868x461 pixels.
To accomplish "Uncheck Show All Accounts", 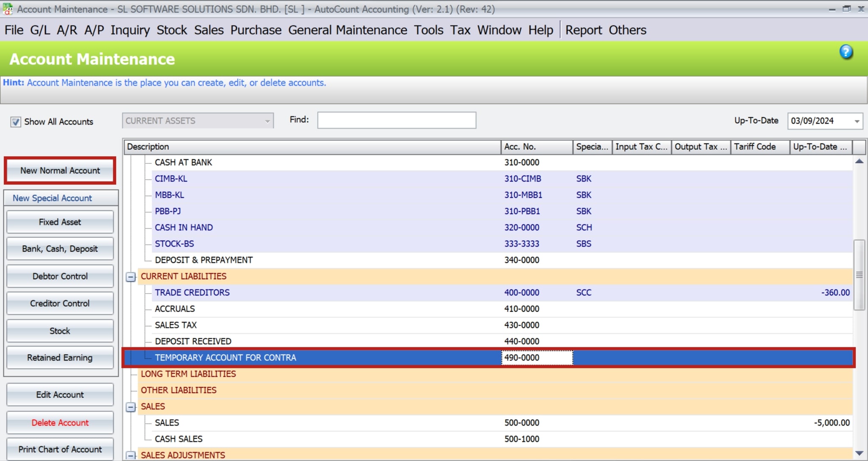I will 15,122.
